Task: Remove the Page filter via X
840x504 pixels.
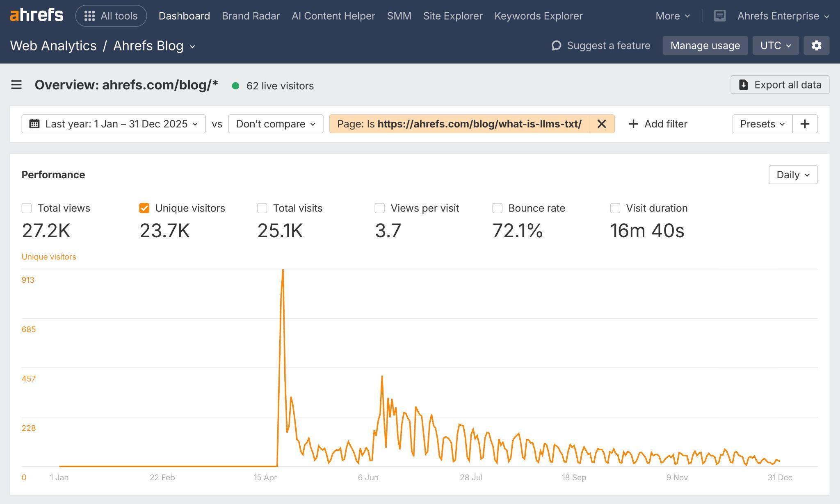Action: tap(601, 124)
